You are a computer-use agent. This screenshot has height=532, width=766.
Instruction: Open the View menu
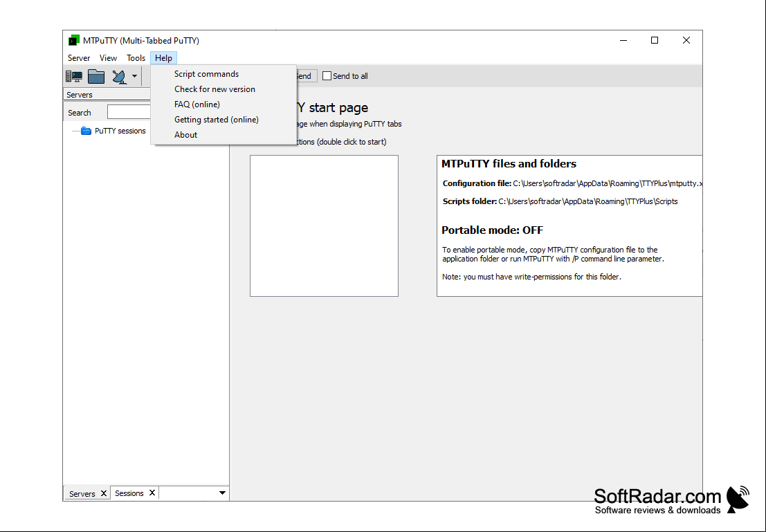[x=108, y=57]
